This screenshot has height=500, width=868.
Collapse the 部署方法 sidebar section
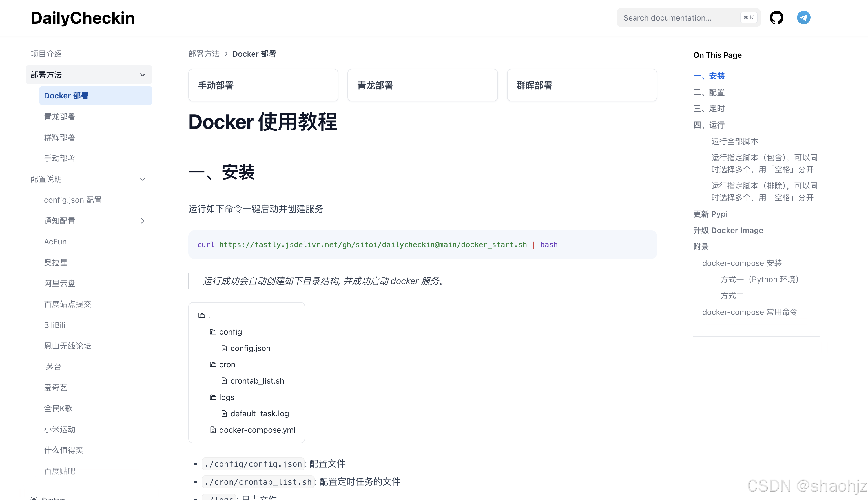(143, 74)
